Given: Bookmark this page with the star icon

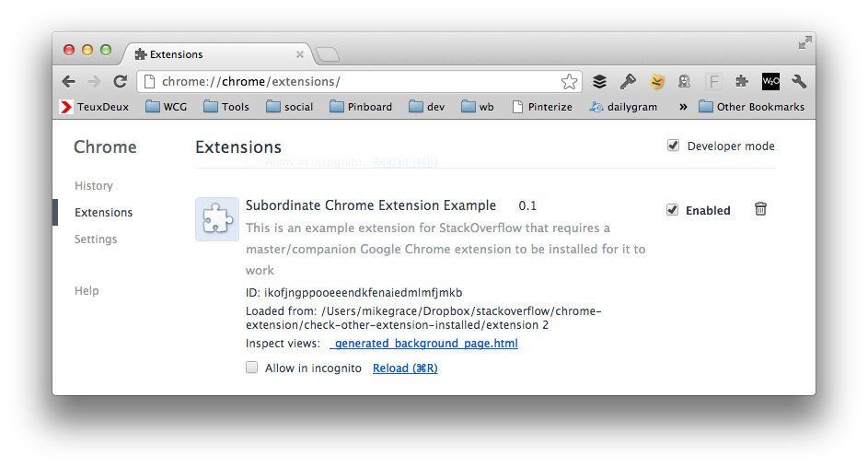Looking at the screenshot, I should click(x=569, y=82).
